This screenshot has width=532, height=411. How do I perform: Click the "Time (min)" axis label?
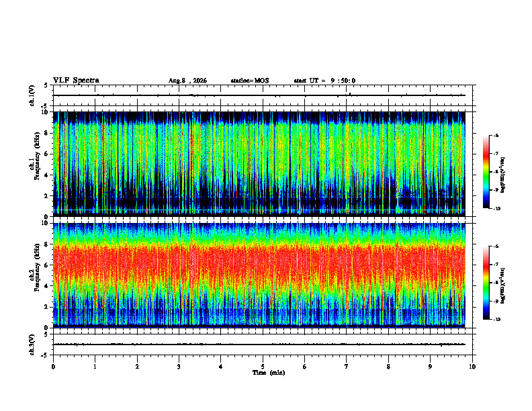269,373
